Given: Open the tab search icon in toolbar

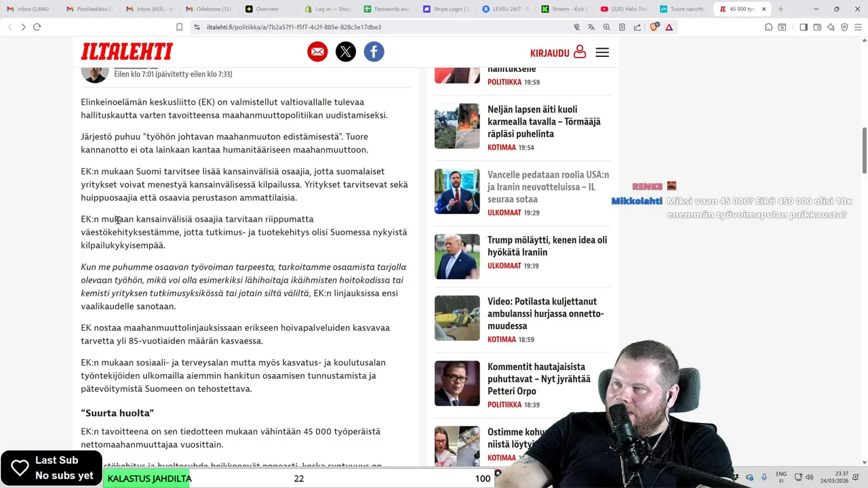Looking at the screenshot, I should tap(782, 27).
